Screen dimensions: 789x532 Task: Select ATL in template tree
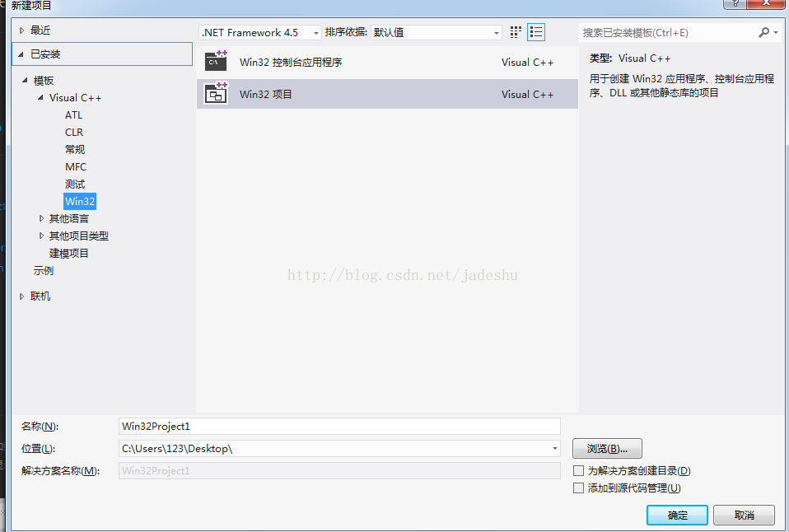click(73, 115)
